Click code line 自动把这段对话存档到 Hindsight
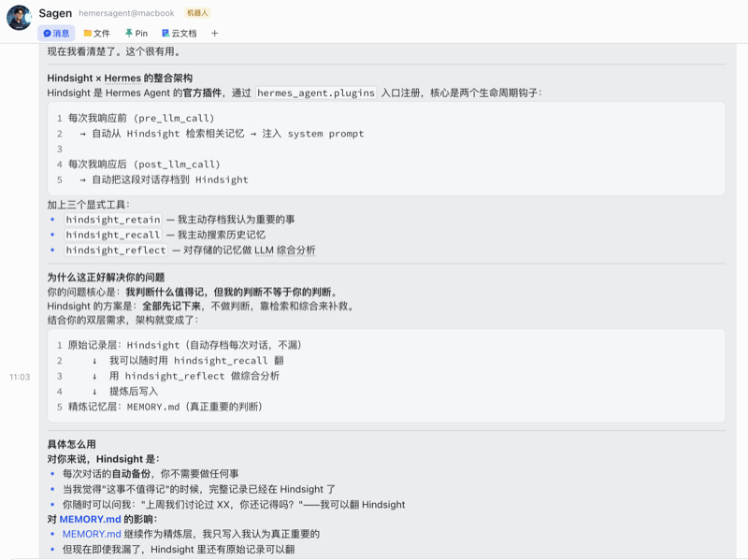Screen dimensions: 748x560 pos(165,179)
